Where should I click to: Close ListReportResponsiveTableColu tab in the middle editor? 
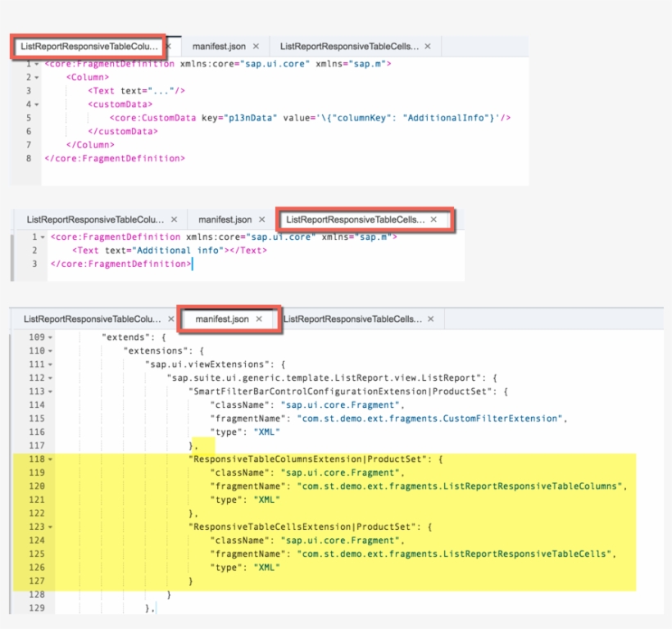coord(173,219)
